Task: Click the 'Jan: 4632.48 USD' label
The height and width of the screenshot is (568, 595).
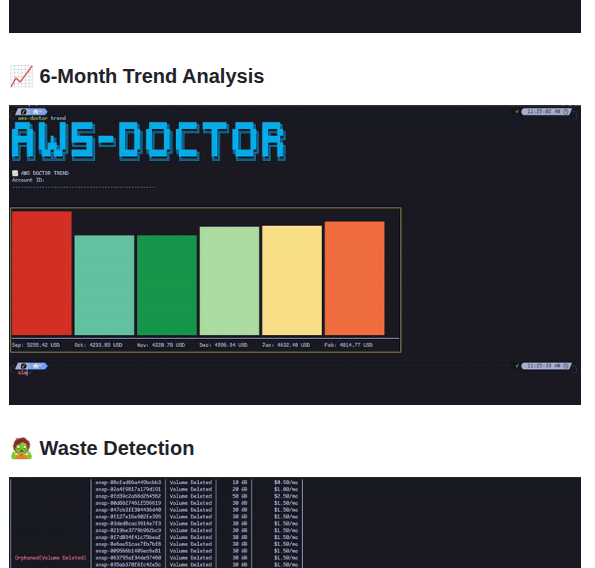Action: click(x=286, y=345)
